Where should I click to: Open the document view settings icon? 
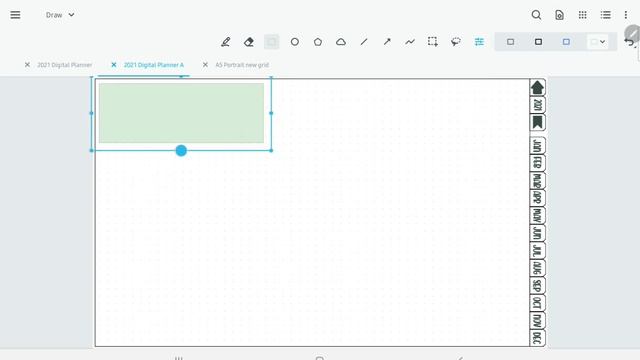560,15
